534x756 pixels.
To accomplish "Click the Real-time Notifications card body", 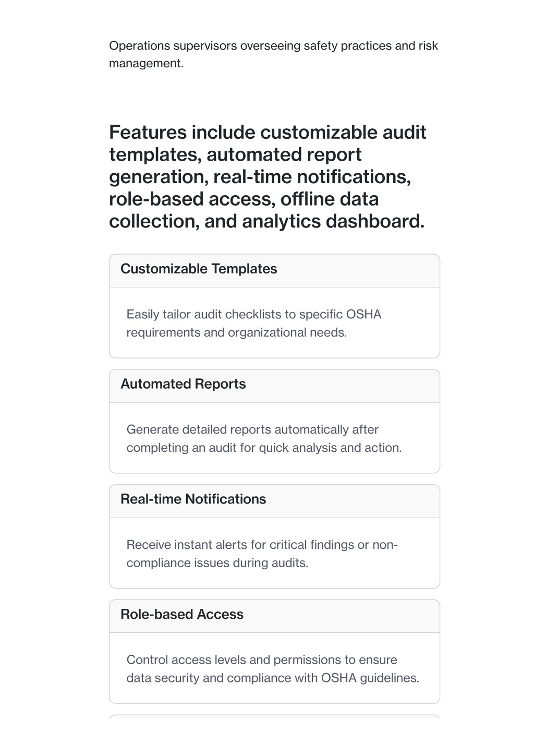I will (x=274, y=553).
